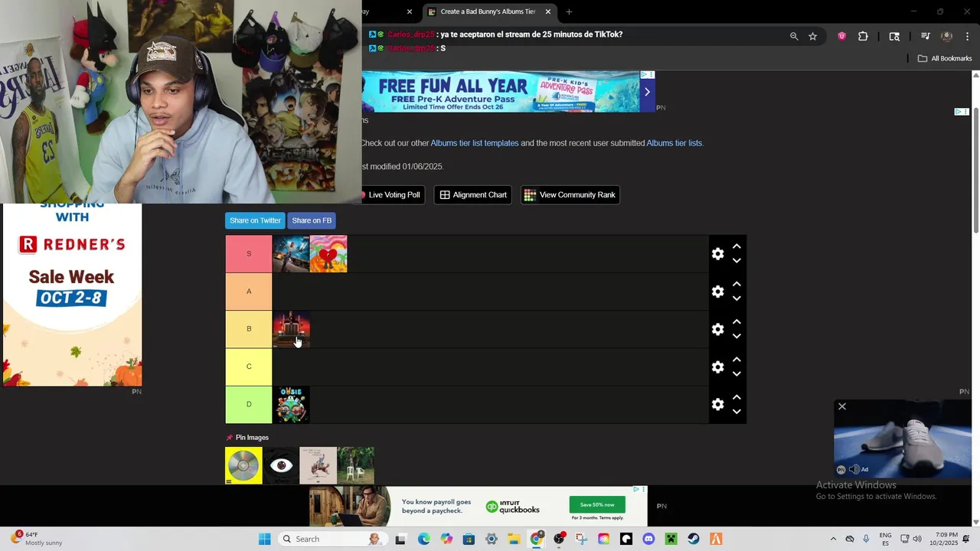Bookmark this page with the star
This screenshot has height=551, width=980.
click(x=813, y=36)
